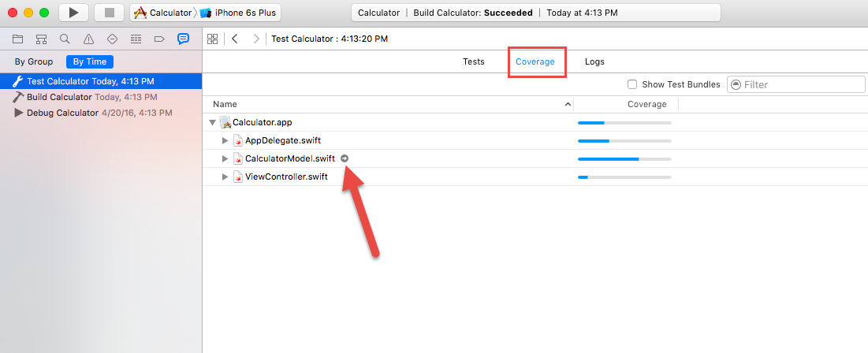Click the Calculator.app application icon
Viewport: 868px width, 353px height.
pyautogui.click(x=225, y=122)
